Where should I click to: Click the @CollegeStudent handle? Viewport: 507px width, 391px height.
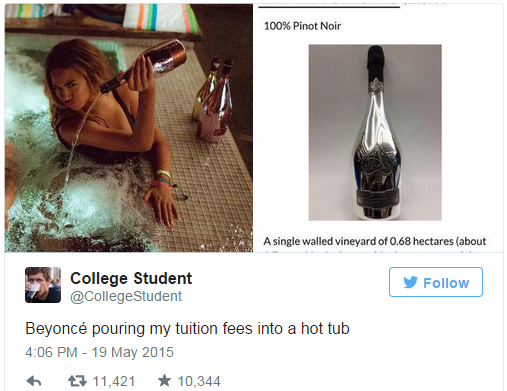tap(126, 296)
